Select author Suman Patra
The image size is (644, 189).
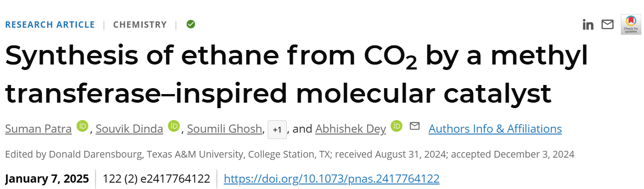tap(38, 129)
